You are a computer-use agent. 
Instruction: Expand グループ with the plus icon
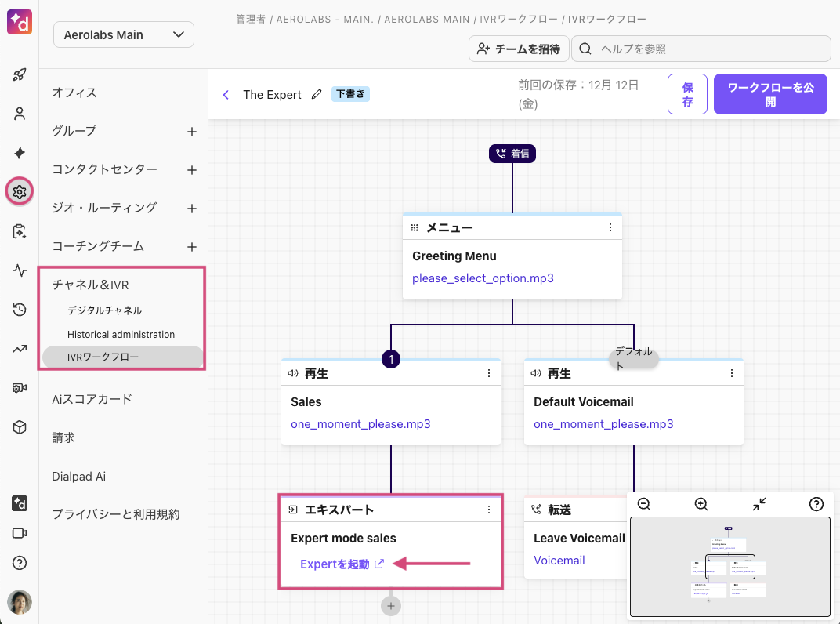192,132
